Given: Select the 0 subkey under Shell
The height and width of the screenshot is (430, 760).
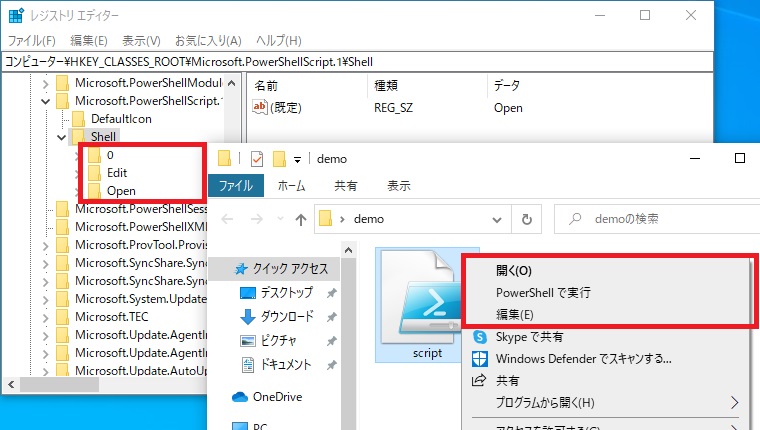Looking at the screenshot, I should 110,155.
